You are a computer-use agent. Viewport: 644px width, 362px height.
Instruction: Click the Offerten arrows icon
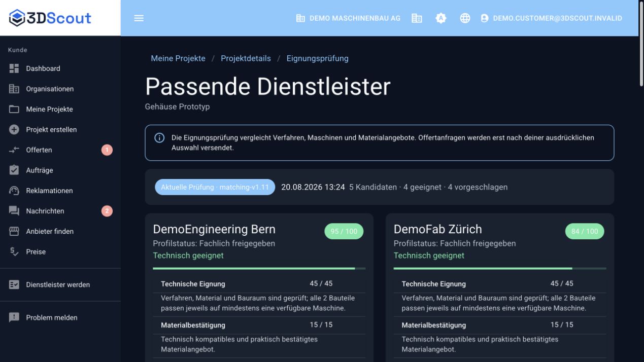[x=14, y=150]
